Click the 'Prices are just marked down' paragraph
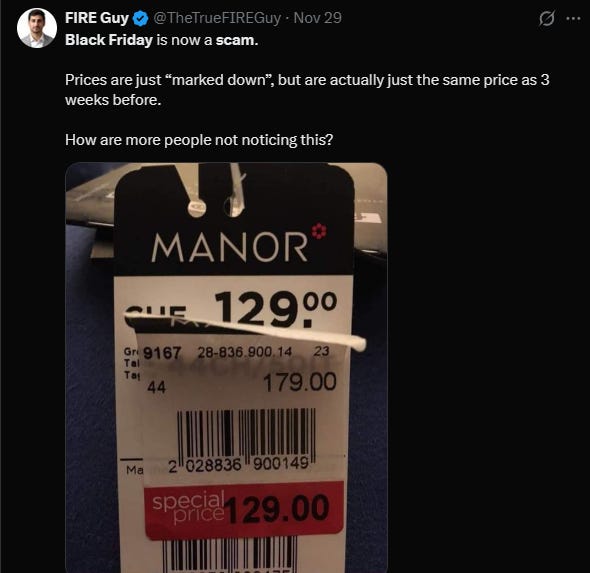This screenshot has height=573, width=590. 307,90
